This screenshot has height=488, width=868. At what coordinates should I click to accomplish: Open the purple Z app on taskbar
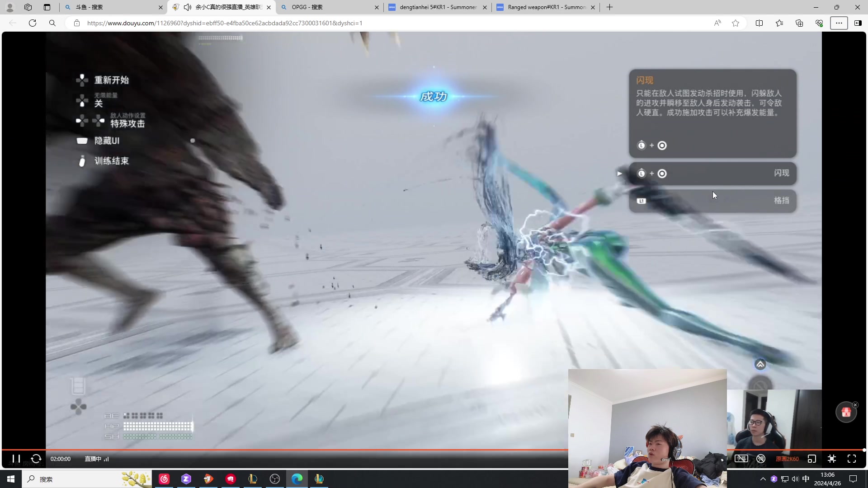coord(186,479)
